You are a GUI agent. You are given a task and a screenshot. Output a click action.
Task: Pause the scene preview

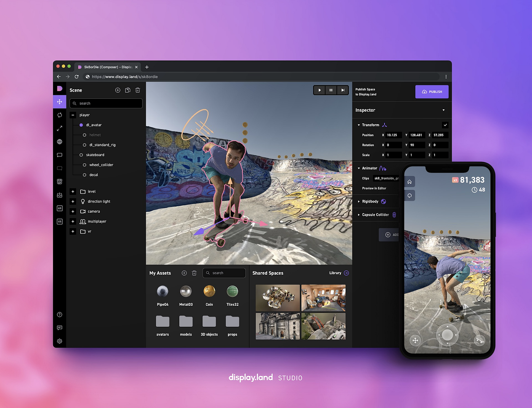[x=331, y=90]
